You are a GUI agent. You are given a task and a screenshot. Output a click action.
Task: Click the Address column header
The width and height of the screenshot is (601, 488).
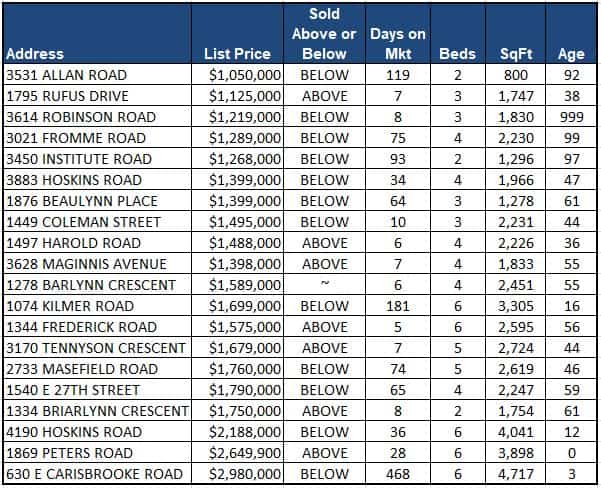35,53
